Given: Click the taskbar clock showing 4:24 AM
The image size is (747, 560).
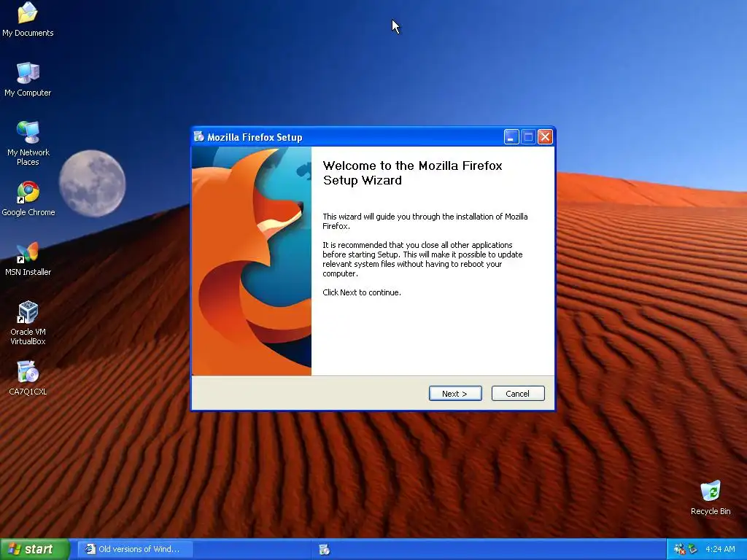Looking at the screenshot, I should pyautogui.click(x=720, y=549).
